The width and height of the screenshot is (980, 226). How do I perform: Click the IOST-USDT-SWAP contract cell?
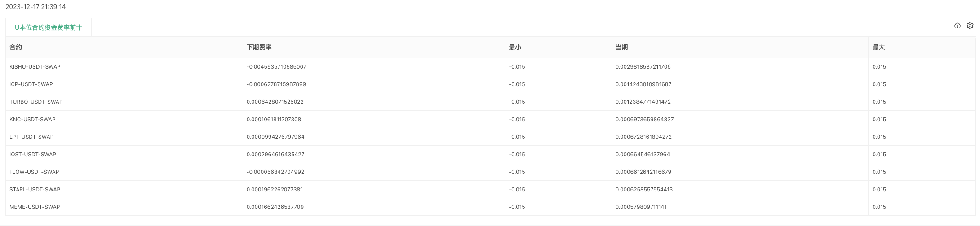pos(33,155)
